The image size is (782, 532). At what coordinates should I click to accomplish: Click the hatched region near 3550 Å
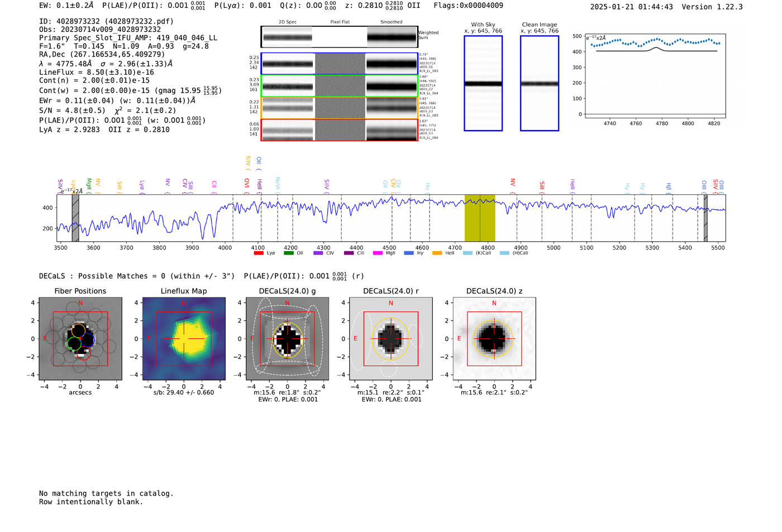(75, 218)
